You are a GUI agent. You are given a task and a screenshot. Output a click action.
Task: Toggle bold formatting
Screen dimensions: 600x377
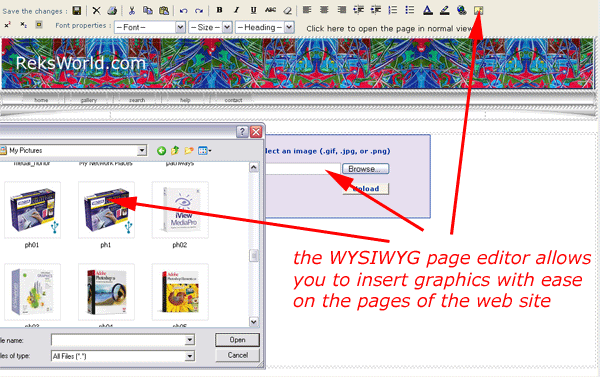coord(219,10)
